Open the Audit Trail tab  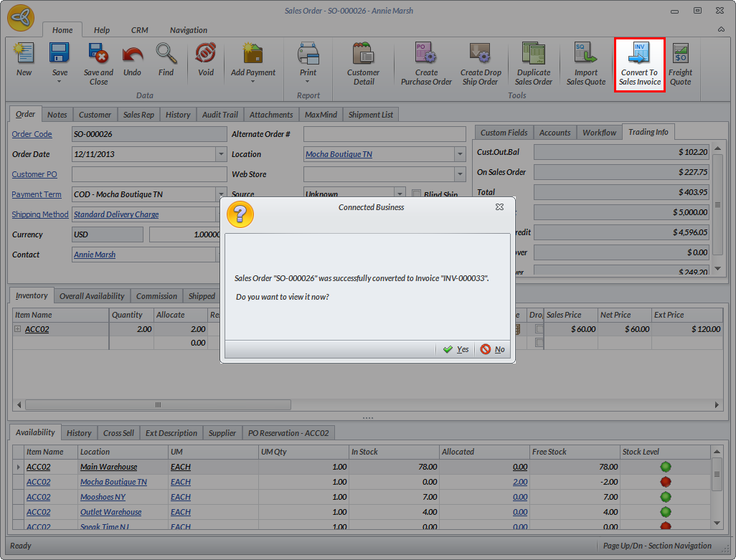coord(220,115)
